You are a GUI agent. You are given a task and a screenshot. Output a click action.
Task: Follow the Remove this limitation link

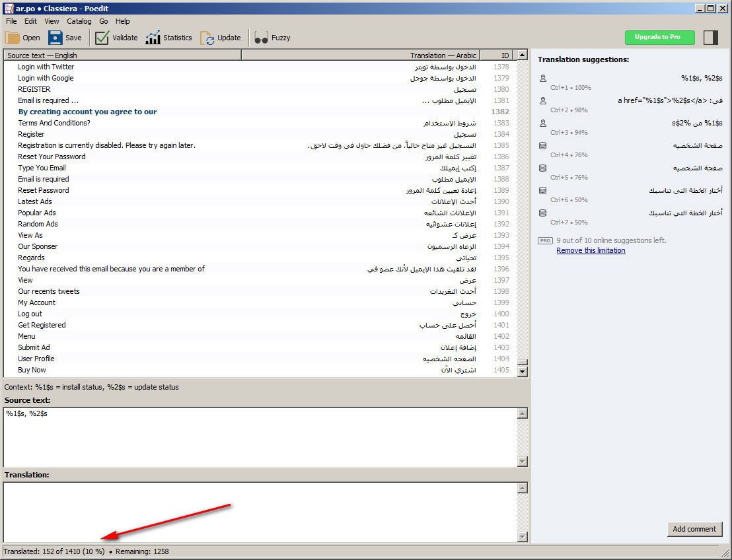pyautogui.click(x=591, y=250)
